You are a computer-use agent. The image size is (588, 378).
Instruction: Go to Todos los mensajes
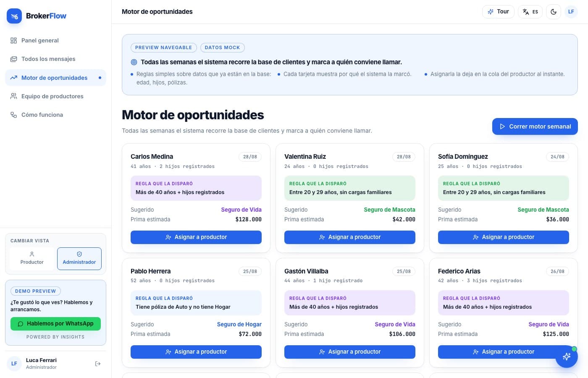[x=55, y=59]
